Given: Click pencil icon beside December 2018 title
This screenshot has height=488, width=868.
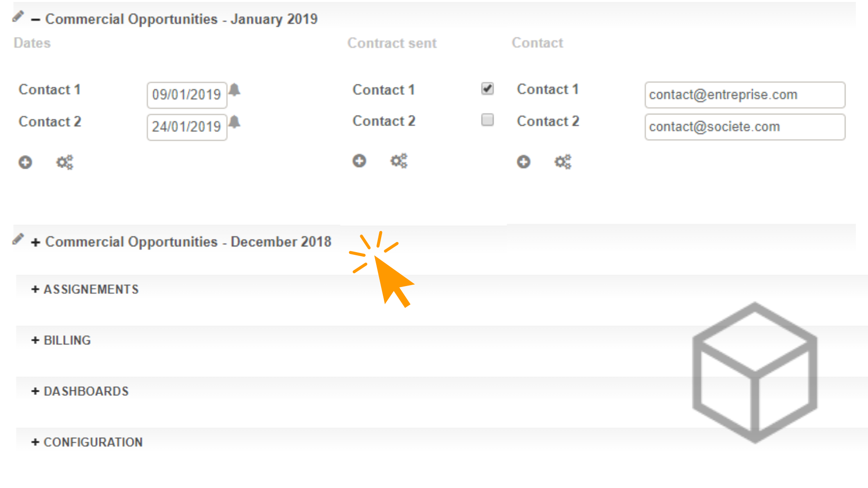Looking at the screenshot, I should 18,239.
